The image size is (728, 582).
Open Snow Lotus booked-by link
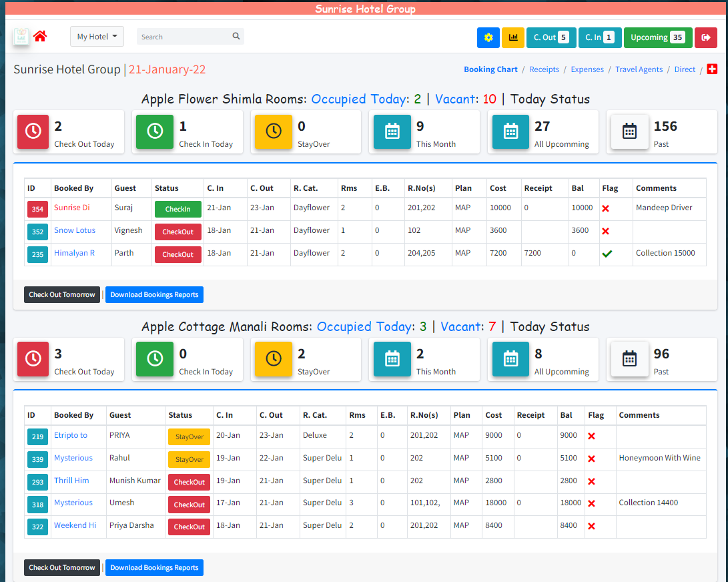74,230
